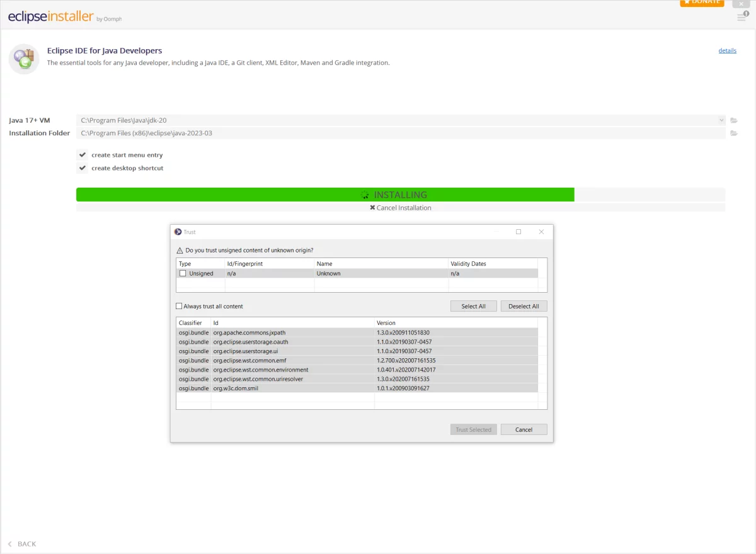Close the Trust dialog
The height and width of the screenshot is (554, 756).
pos(541,232)
